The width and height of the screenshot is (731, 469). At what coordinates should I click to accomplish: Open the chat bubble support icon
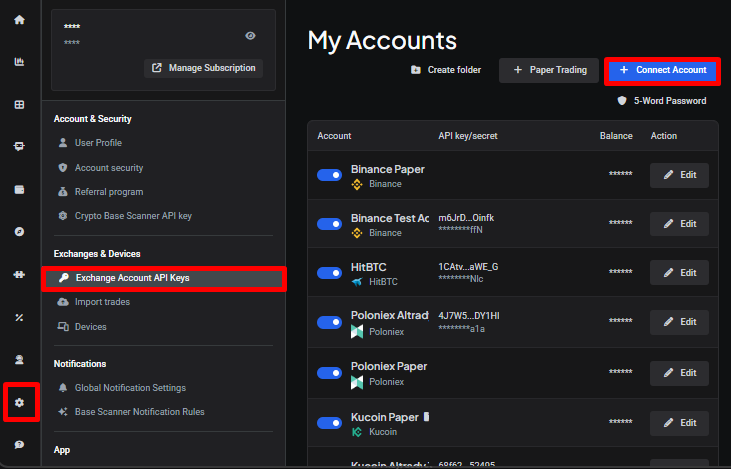point(19,445)
